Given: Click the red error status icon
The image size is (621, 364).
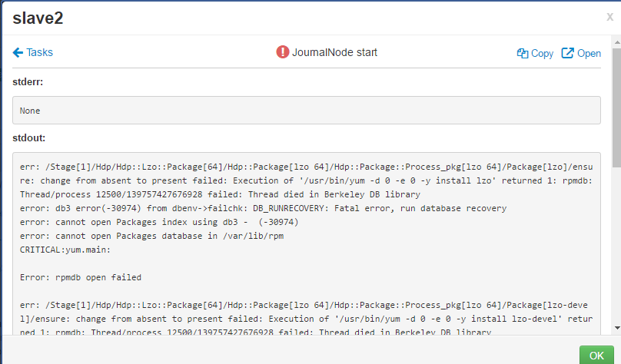Looking at the screenshot, I should (283, 52).
